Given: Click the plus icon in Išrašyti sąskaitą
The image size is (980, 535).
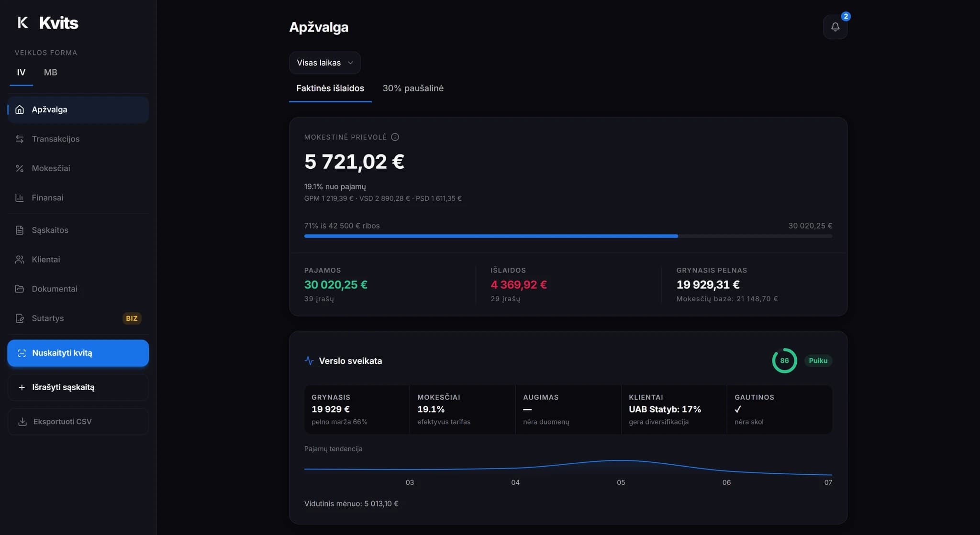Looking at the screenshot, I should pyautogui.click(x=22, y=387).
